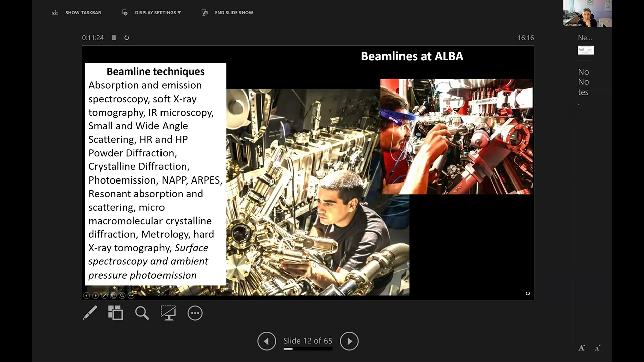This screenshot has width=644, height=362.
Task: Open More slide show options
Action: click(x=195, y=313)
